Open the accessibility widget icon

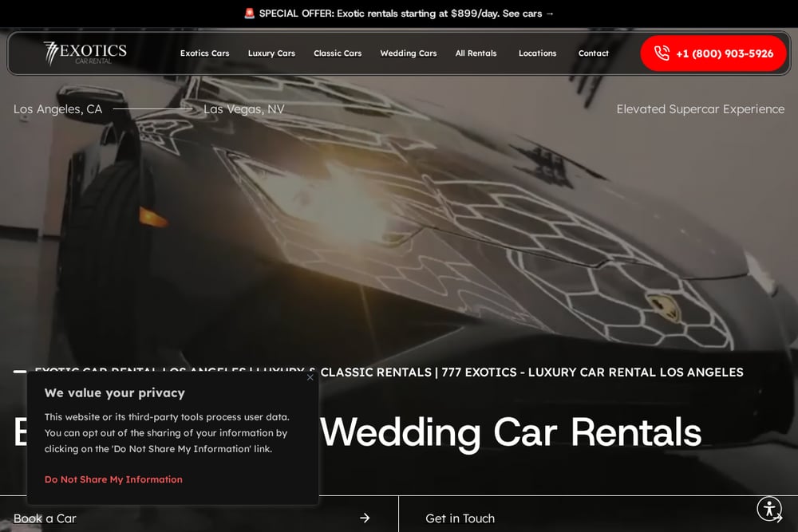769,508
